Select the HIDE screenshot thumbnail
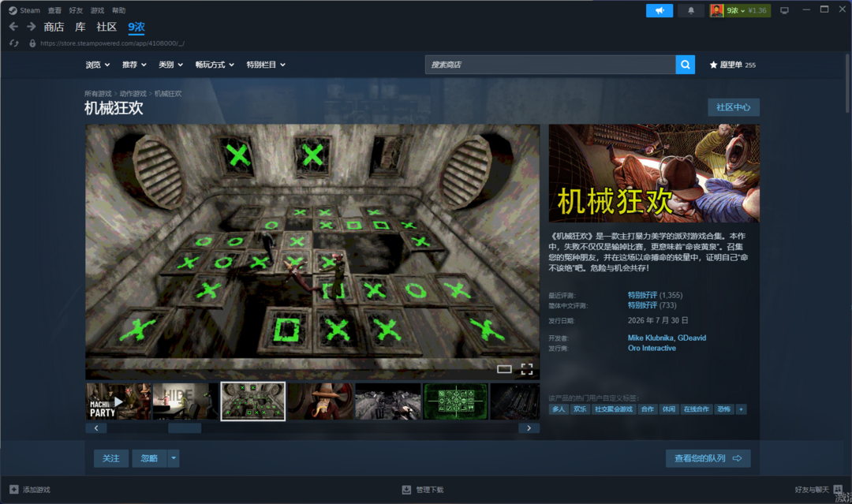852x504 pixels. pos(185,401)
